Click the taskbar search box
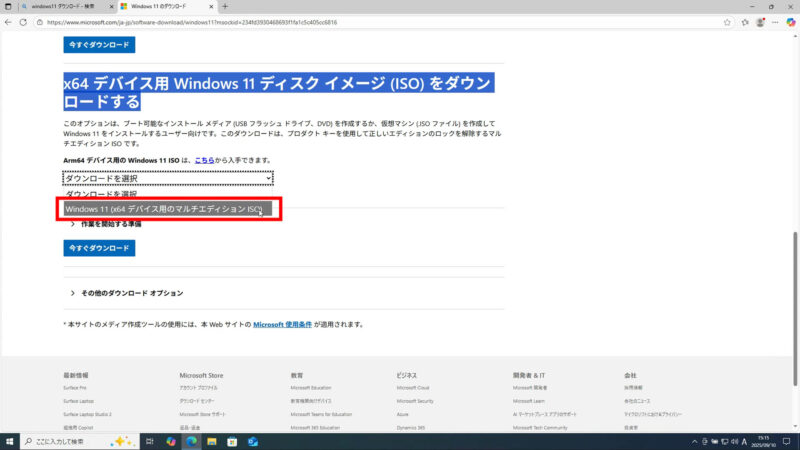800x450 pixels. click(70, 441)
